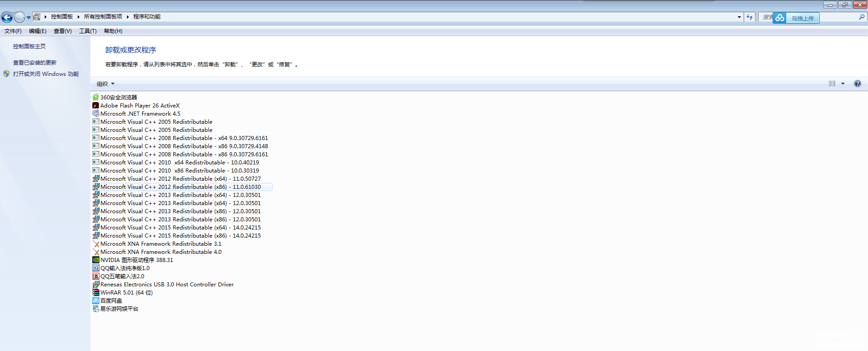Click the refresh button beside address bar
Screen dimensions: 868x351
[x=750, y=17]
